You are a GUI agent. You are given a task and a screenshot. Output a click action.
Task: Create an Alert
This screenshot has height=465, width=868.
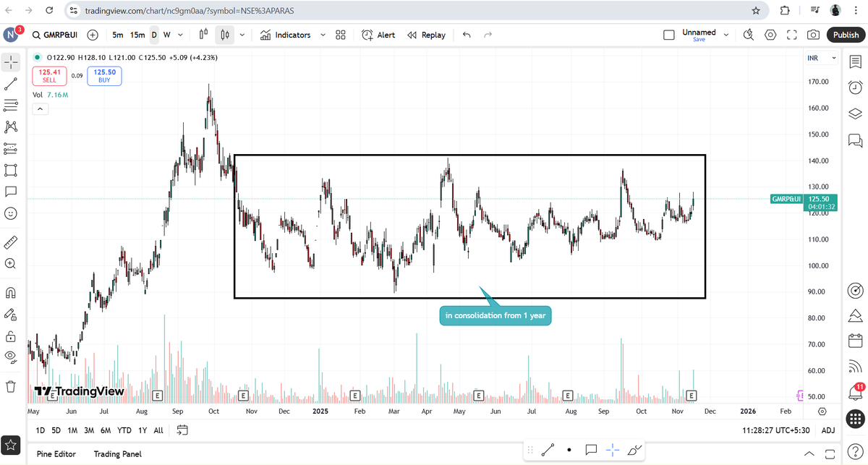378,35
